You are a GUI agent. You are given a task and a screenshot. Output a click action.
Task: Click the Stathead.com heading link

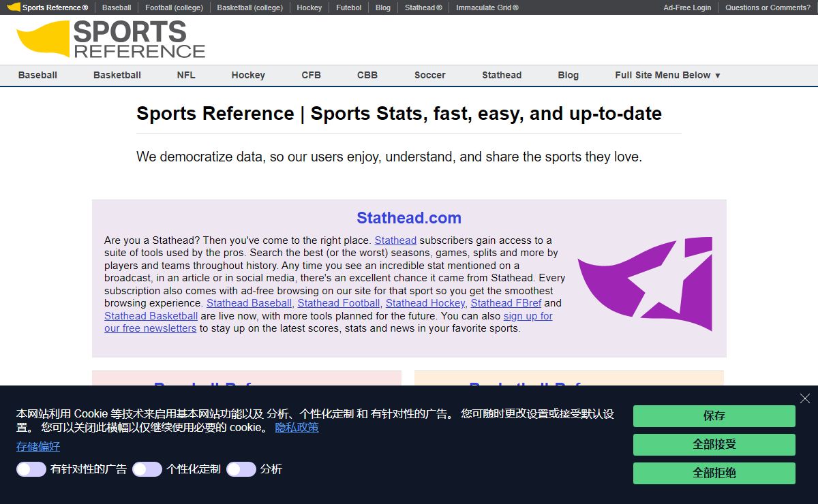pyautogui.click(x=409, y=218)
